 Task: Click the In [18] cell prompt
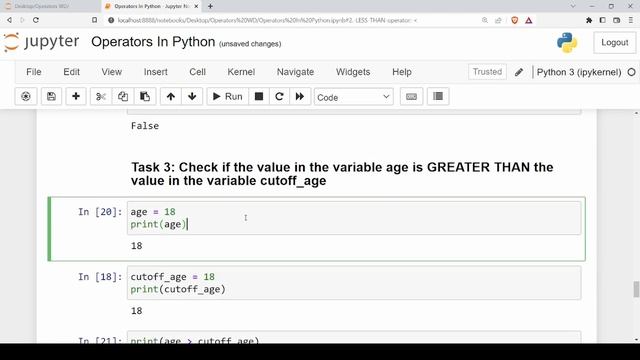click(100, 277)
